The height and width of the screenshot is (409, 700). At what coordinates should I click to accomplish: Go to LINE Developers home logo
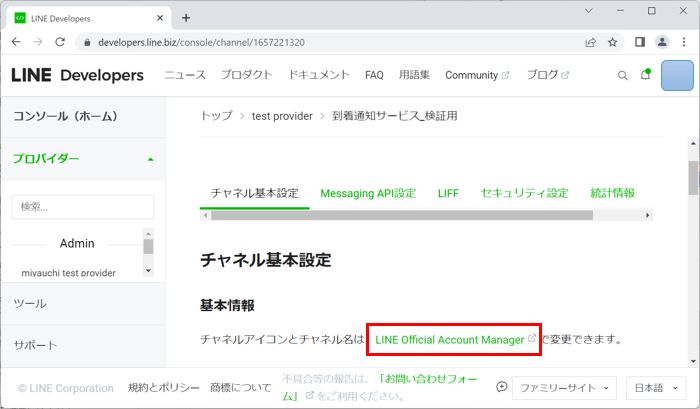tap(77, 75)
